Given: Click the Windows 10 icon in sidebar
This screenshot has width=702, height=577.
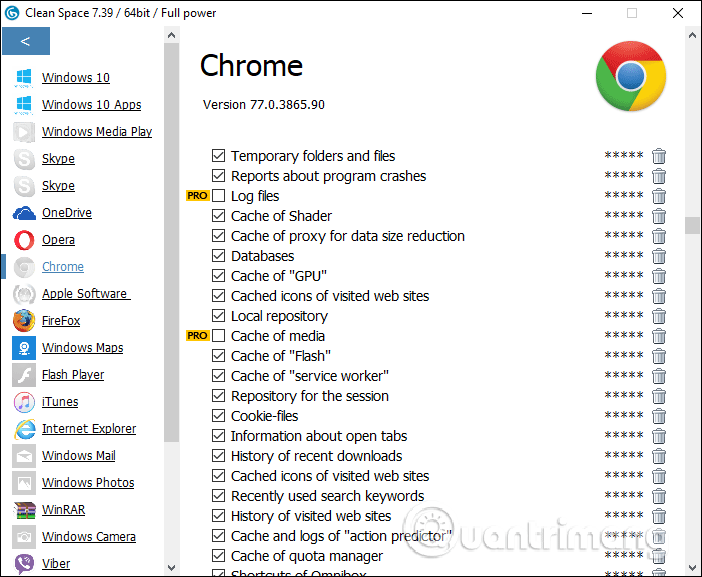Looking at the screenshot, I should [24, 78].
